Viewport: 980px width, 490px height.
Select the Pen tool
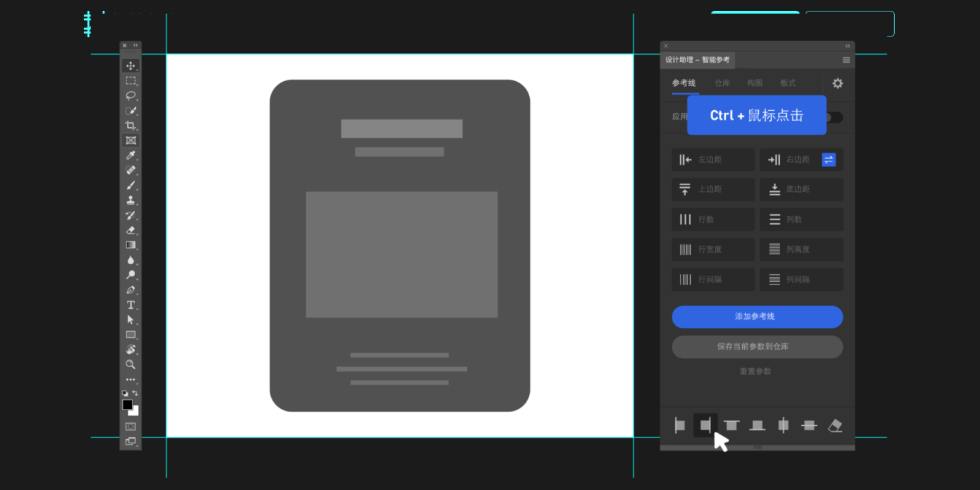click(x=130, y=290)
